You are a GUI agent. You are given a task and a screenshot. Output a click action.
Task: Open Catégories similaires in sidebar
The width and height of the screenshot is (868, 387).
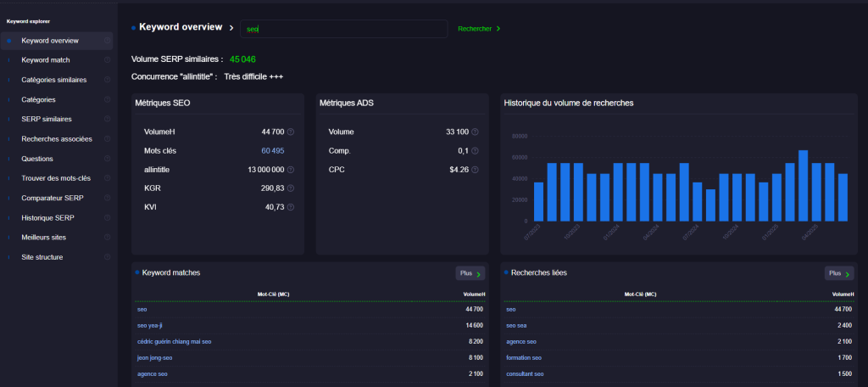[x=53, y=80]
